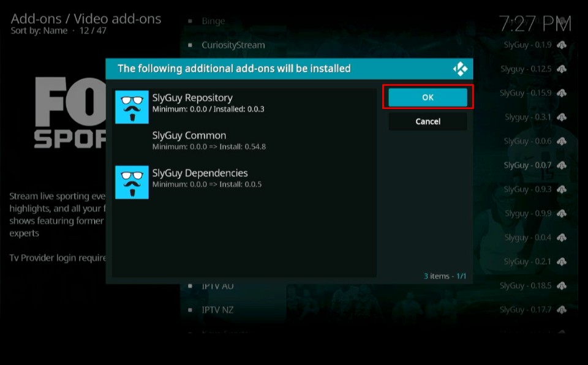Image resolution: width=588 pixels, height=365 pixels.
Task: Click the 'Tv Provider login' description line
Action: [58, 258]
